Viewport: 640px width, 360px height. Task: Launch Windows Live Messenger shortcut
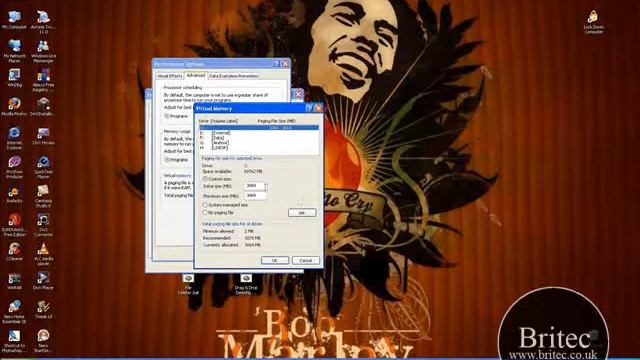click(x=43, y=51)
